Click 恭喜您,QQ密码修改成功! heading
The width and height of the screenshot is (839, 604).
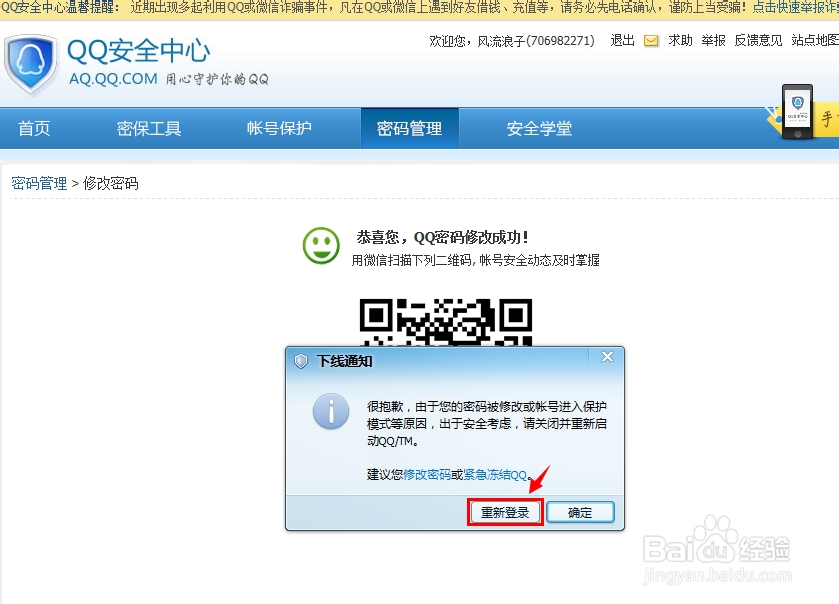(443, 237)
